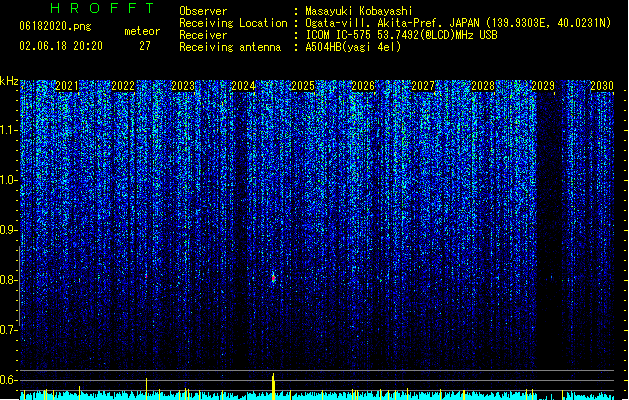Click the 2026 time marker
Screen dimensions: 629x400
(363, 86)
